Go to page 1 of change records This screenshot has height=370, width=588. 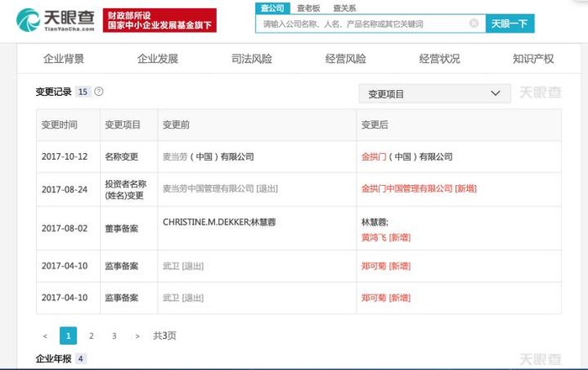point(68,336)
